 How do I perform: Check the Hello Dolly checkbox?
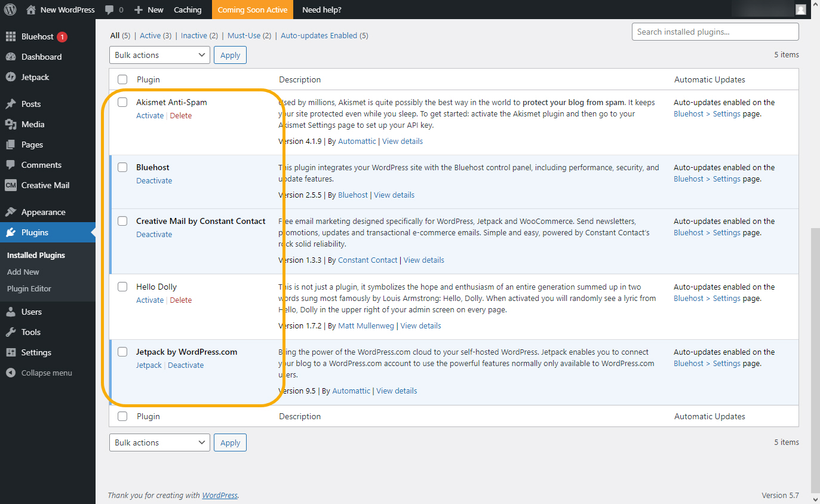122,287
